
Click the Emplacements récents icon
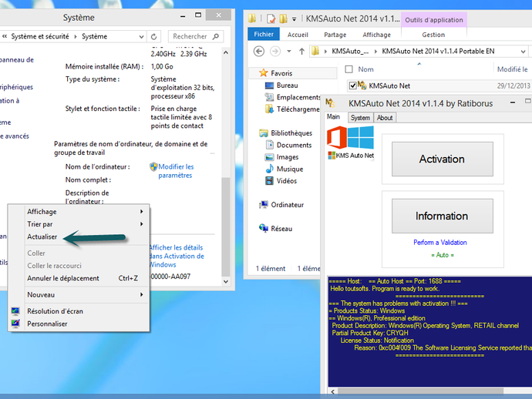(269, 97)
